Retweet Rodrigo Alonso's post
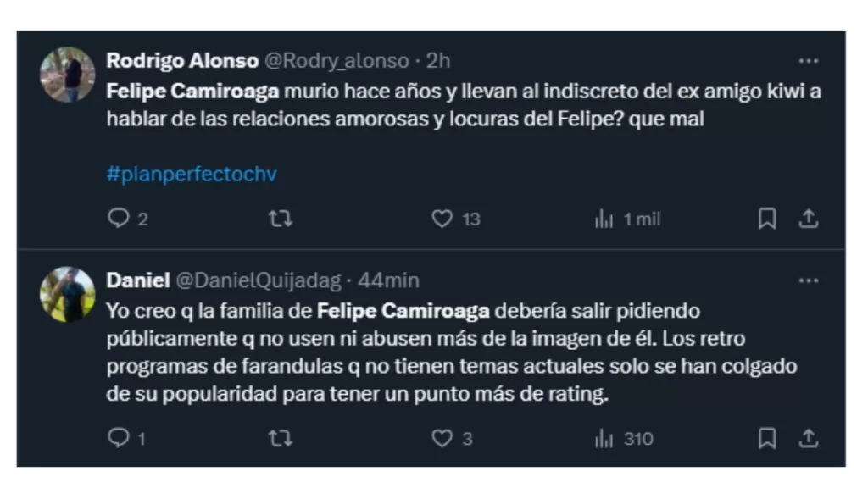This screenshot has width=868, height=488. tap(280, 219)
